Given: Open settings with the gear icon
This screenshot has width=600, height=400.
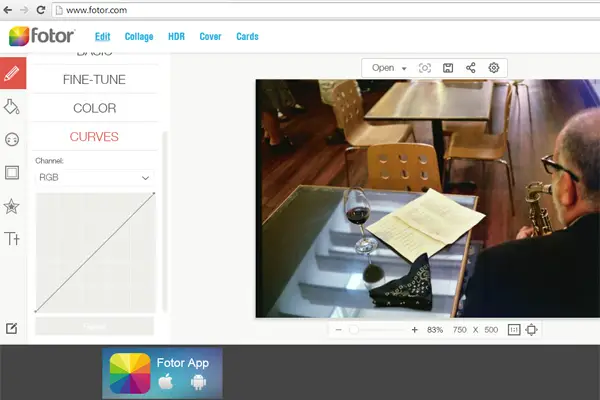Looking at the screenshot, I should coord(494,68).
